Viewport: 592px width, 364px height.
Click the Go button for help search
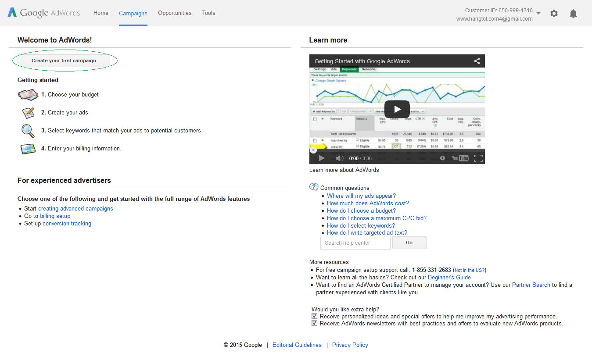coord(409,243)
